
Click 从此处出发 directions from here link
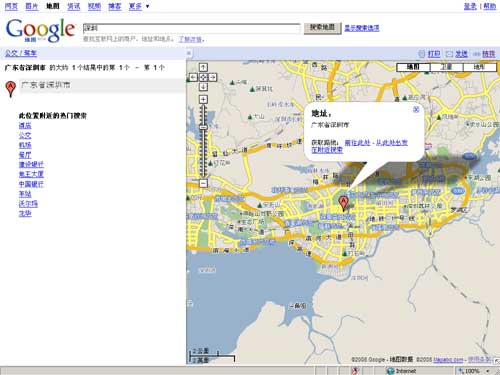coord(392,143)
